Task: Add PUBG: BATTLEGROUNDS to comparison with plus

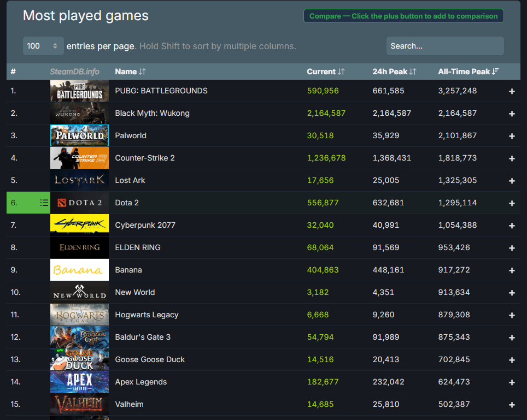Action: [x=512, y=91]
